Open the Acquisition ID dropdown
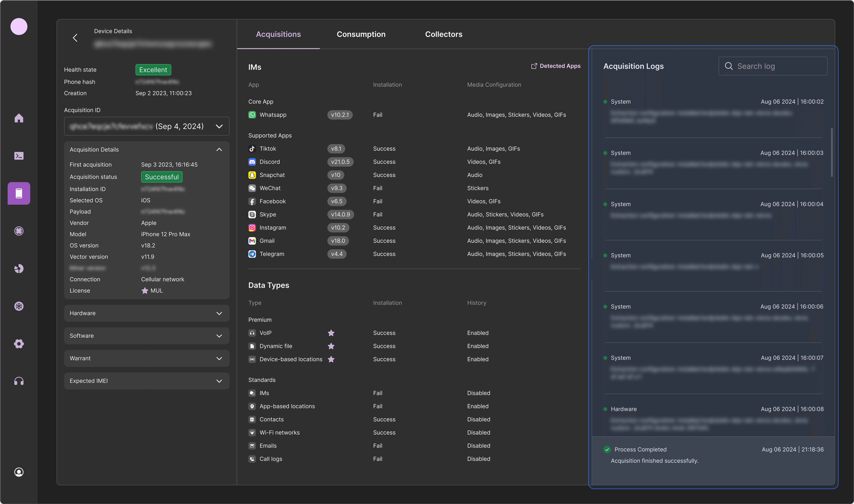 (x=147, y=126)
